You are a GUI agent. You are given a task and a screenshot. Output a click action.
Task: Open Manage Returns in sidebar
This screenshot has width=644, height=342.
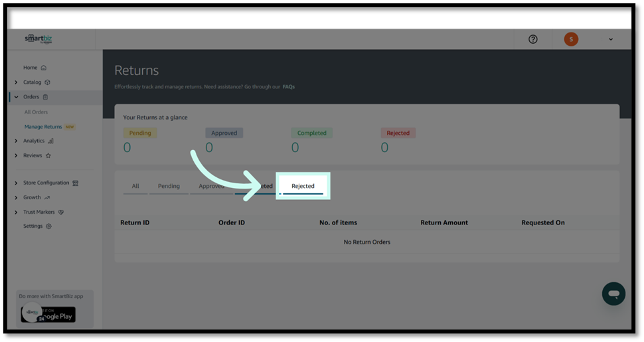[43, 127]
